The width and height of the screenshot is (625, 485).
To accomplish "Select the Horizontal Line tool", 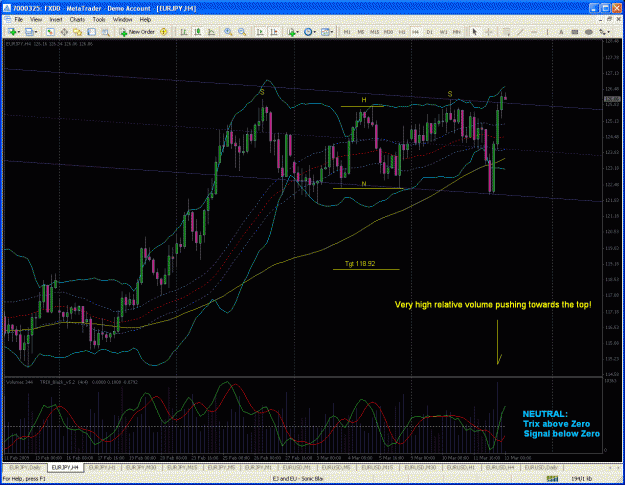I will point(534,32).
